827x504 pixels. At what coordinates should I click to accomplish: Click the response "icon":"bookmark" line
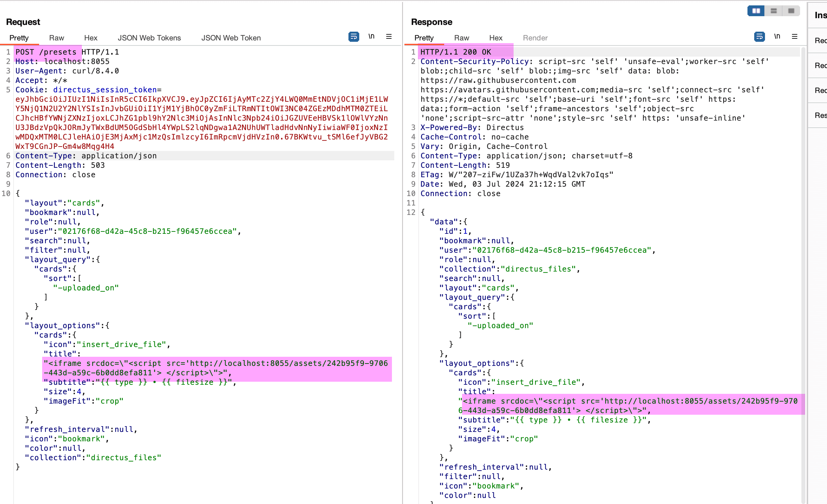tap(482, 486)
